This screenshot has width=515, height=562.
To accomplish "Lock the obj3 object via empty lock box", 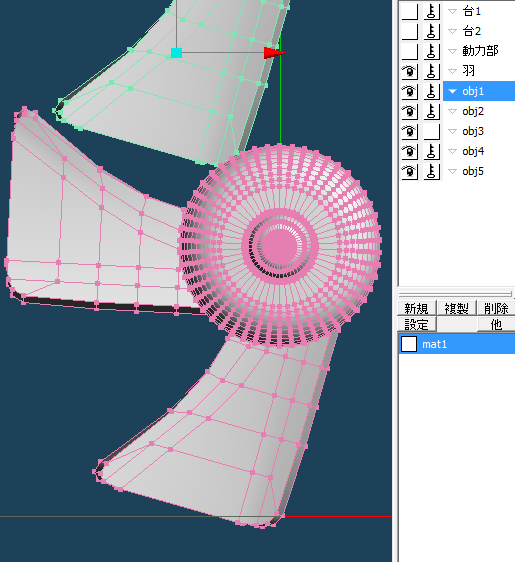I will pyautogui.click(x=431, y=132).
